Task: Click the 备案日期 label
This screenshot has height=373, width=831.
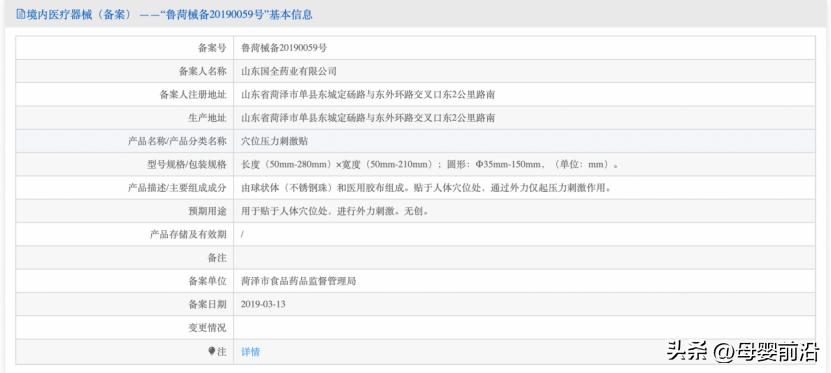Action: pos(207,305)
